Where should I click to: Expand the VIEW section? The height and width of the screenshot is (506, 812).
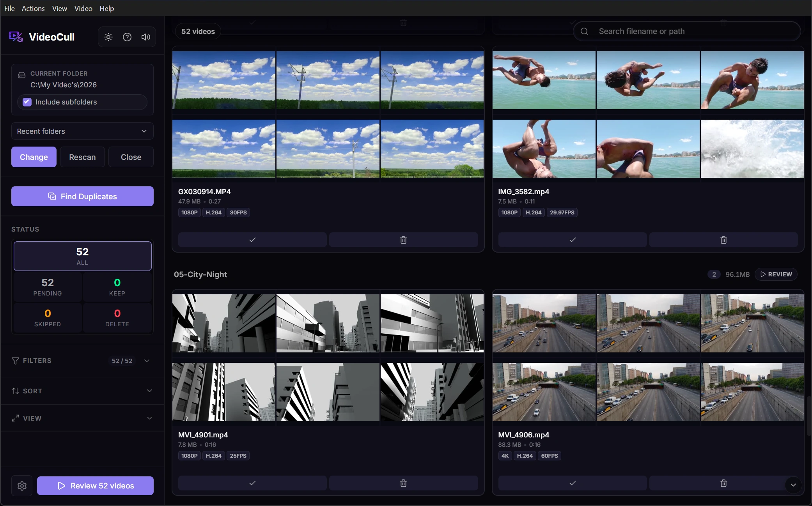pyautogui.click(x=82, y=418)
